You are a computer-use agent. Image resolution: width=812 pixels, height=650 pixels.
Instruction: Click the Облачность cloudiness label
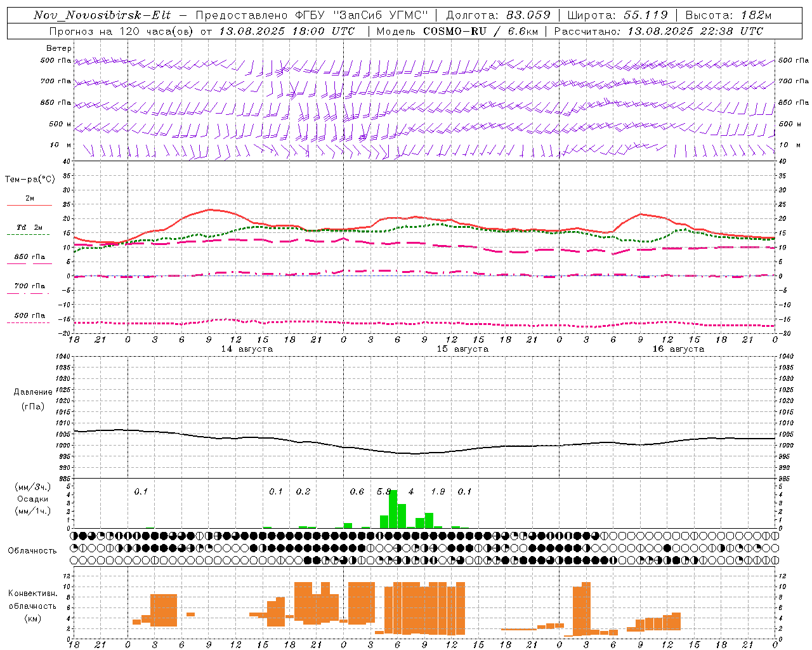tap(32, 551)
